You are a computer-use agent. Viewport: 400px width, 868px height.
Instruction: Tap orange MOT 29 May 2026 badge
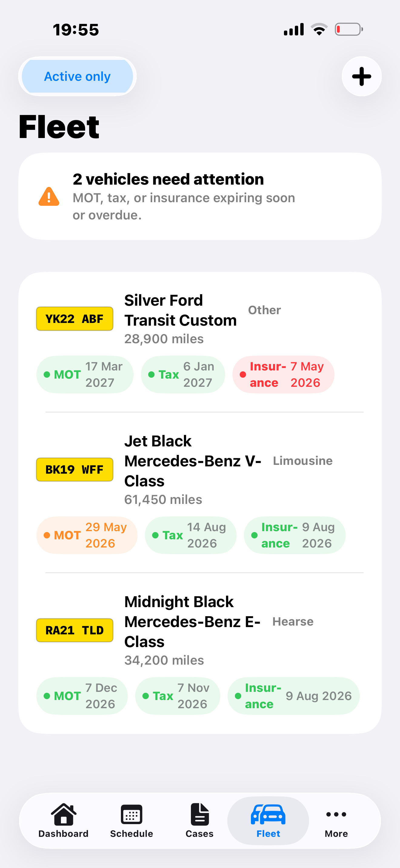point(87,535)
